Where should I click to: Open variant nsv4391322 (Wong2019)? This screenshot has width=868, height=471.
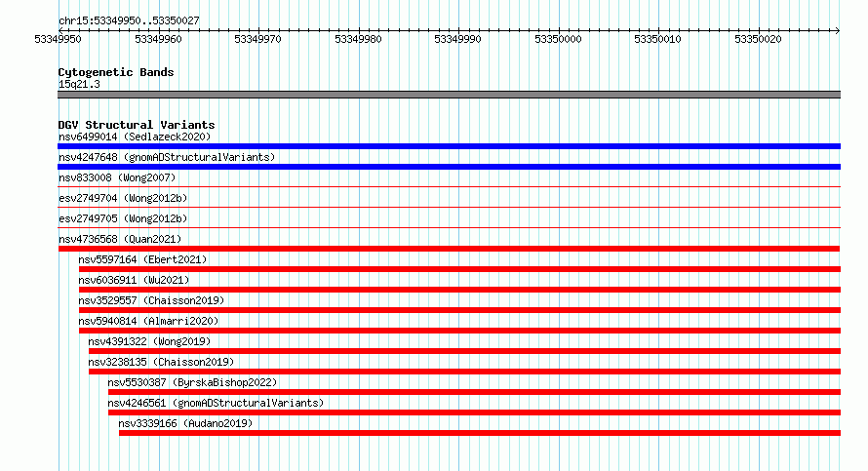click(x=149, y=341)
